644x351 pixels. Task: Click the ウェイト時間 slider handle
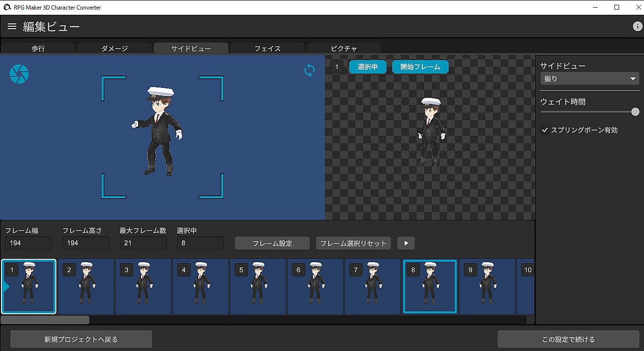(635, 112)
